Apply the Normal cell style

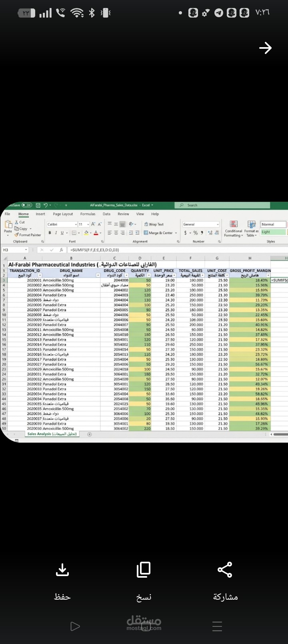tap(273, 225)
